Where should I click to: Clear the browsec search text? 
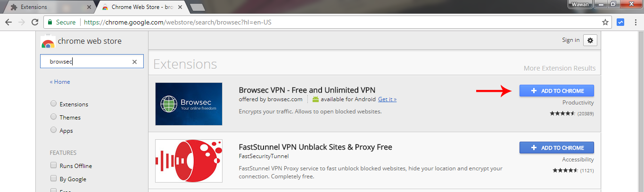134,62
